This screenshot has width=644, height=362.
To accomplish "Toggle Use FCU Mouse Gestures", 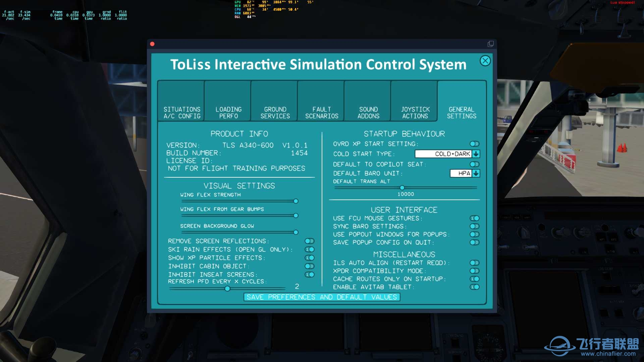I will click(x=474, y=218).
